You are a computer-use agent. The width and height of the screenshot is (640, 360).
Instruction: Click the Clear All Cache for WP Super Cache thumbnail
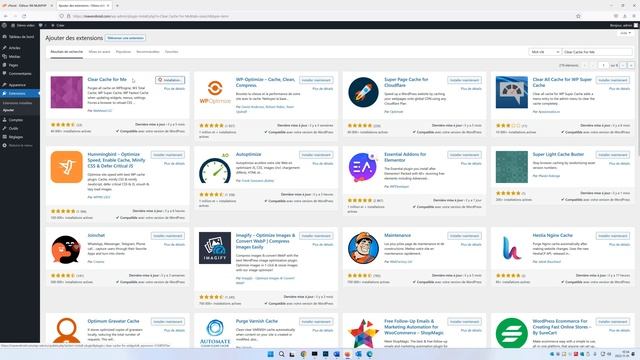click(x=512, y=92)
